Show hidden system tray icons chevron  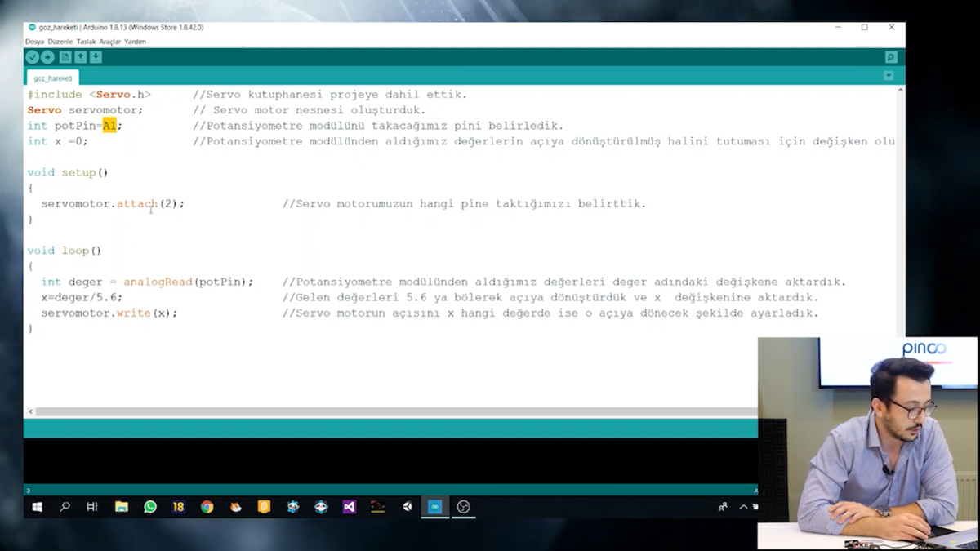point(743,507)
